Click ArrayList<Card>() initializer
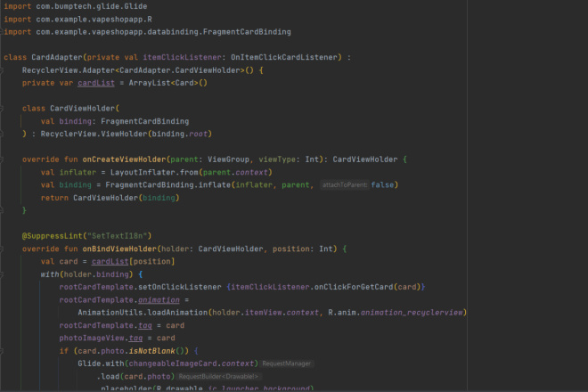 coord(168,83)
